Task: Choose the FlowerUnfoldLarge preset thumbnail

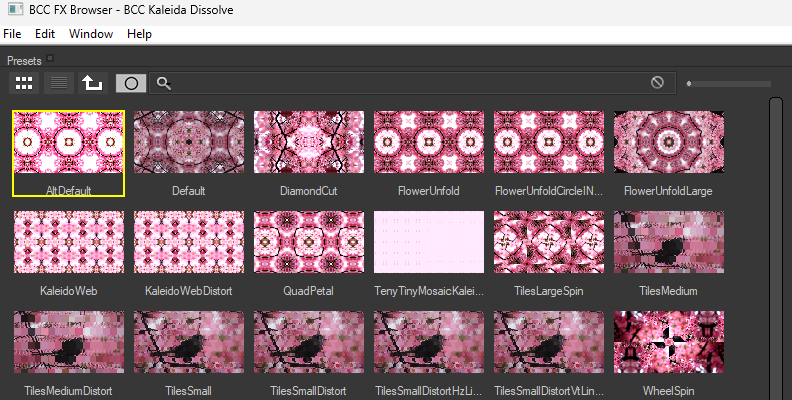Action: click(669, 142)
